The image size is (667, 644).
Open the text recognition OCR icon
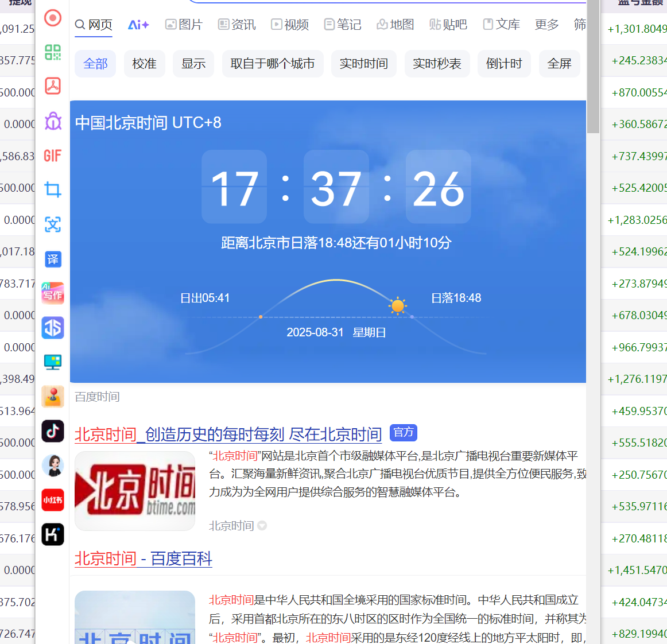(53, 224)
